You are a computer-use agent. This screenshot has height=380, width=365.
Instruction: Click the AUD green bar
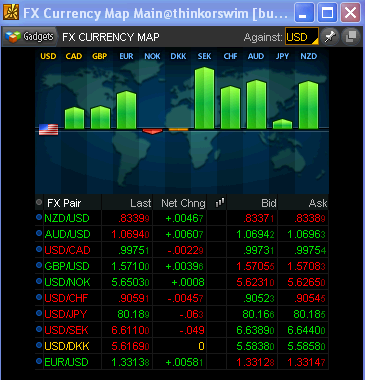click(256, 104)
